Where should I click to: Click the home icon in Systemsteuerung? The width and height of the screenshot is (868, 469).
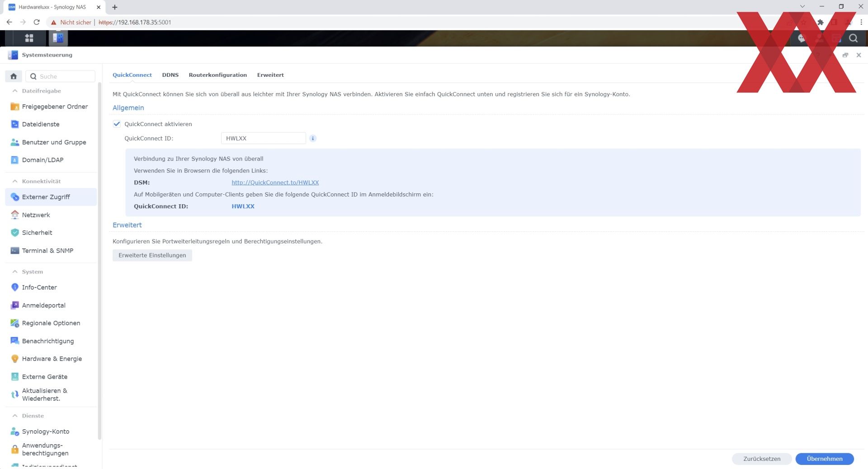[x=14, y=76]
